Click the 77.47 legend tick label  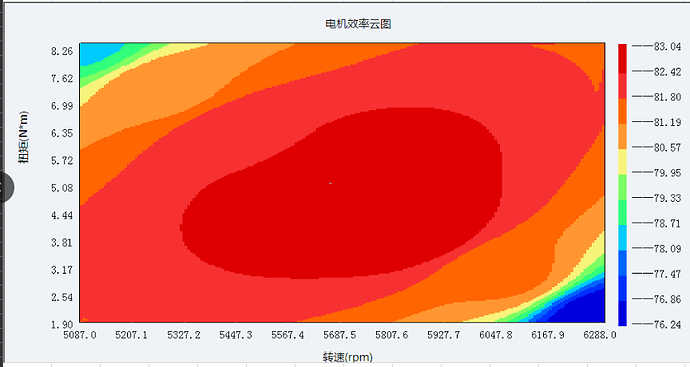tap(667, 274)
